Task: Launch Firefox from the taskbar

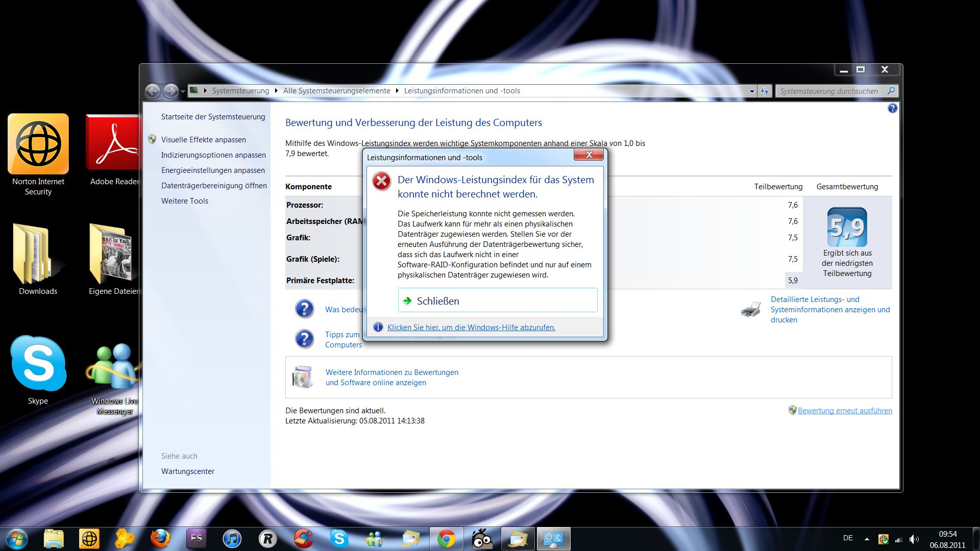Action: pyautogui.click(x=160, y=539)
